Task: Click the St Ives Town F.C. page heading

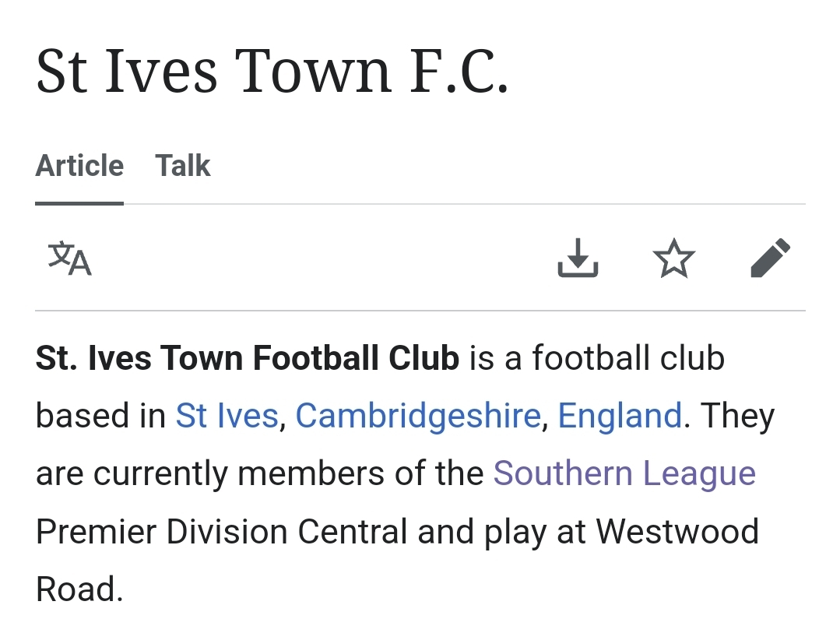Action: 272,72
